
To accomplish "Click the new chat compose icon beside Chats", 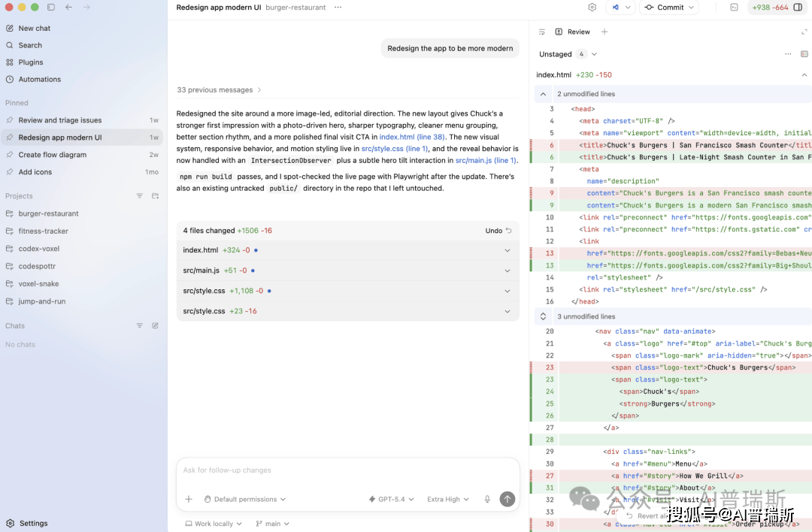I will coord(155,325).
